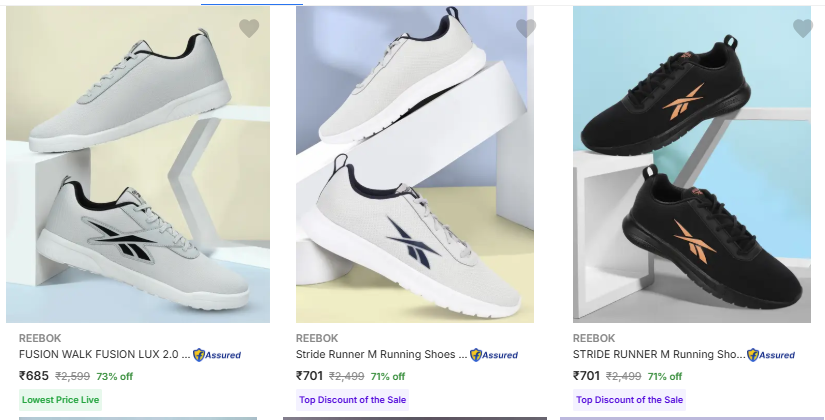Click Assured badge on black Stride Runner

click(772, 355)
